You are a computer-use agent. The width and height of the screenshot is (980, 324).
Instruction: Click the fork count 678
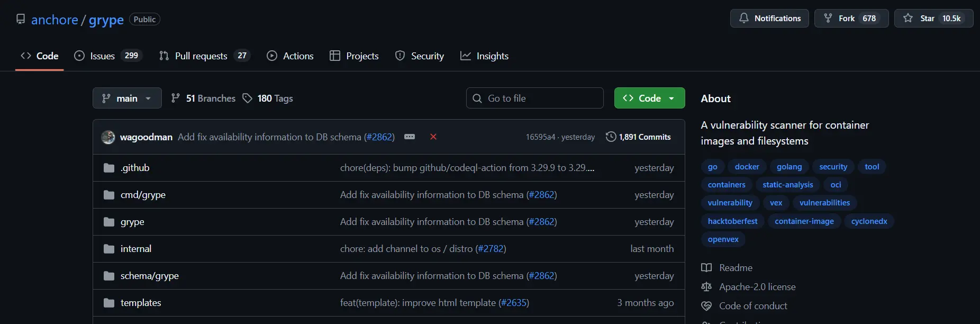click(869, 18)
